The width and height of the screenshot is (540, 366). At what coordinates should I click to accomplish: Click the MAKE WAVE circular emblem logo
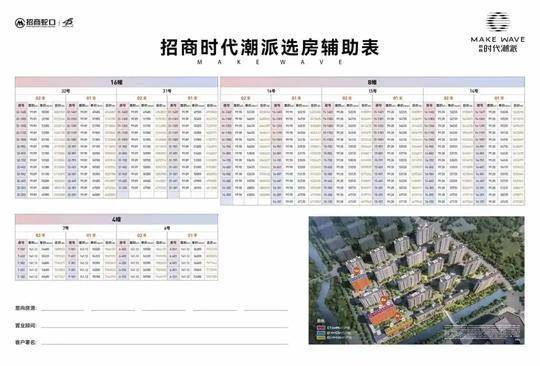click(x=498, y=22)
